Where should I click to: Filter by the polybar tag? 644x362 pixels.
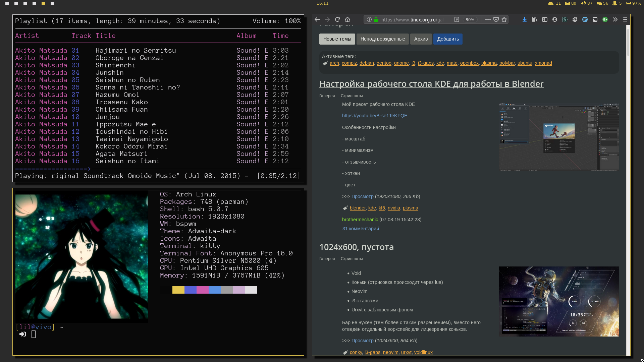[507, 63]
